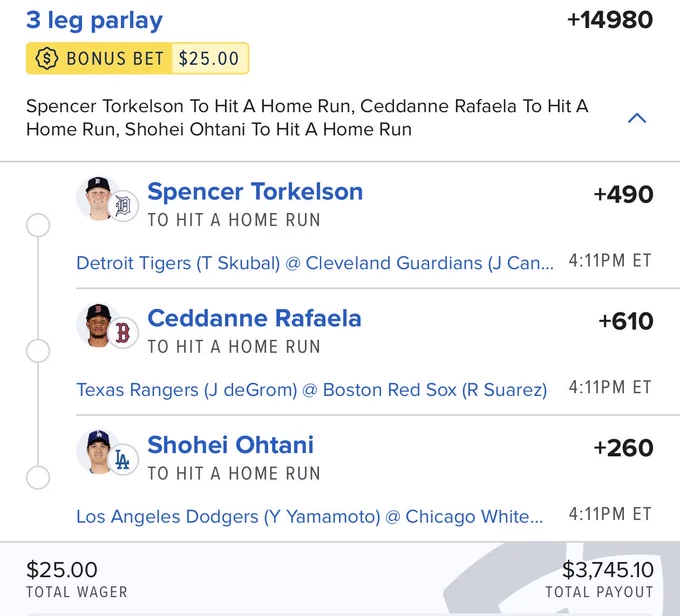Image resolution: width=680 pixels, height=616 pixels.
Task: Click Shohei Ohtani's player headshot
Action: click(x=98, y=452)
